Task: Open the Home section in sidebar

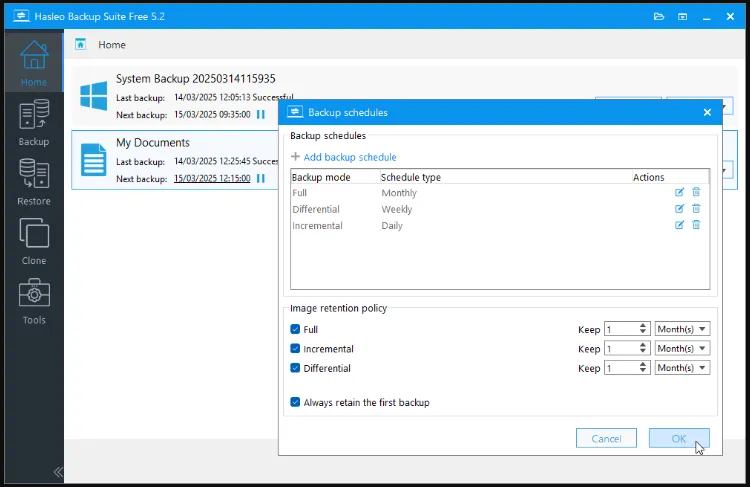Action: (33, 63)
